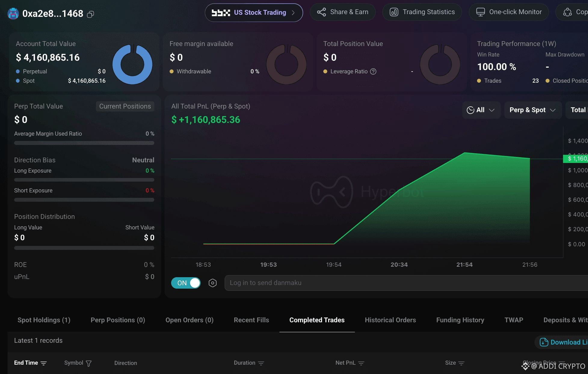The width and height of the screenshot is (588, 374).
Task: Click the danmaku message input field
Action: pyautogui.click(x=406, y=283)
